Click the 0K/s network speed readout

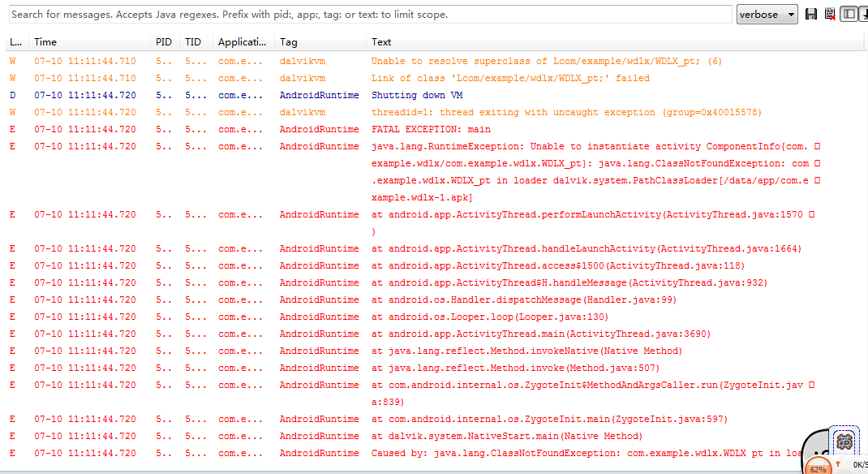(861, 464)
